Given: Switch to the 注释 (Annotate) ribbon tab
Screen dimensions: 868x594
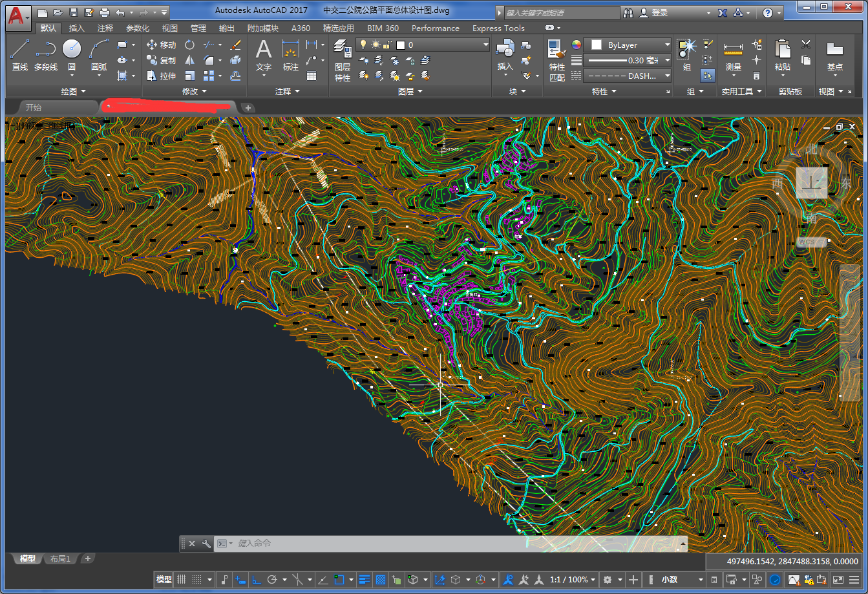Looking at the screenshot, I should [x=105, y=28].
